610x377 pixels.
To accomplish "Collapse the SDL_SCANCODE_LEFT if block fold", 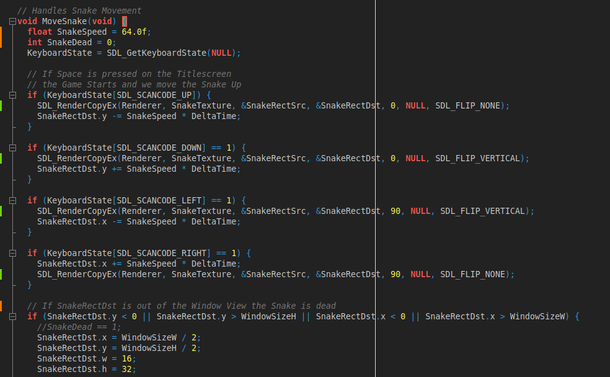I will point(12,200).
